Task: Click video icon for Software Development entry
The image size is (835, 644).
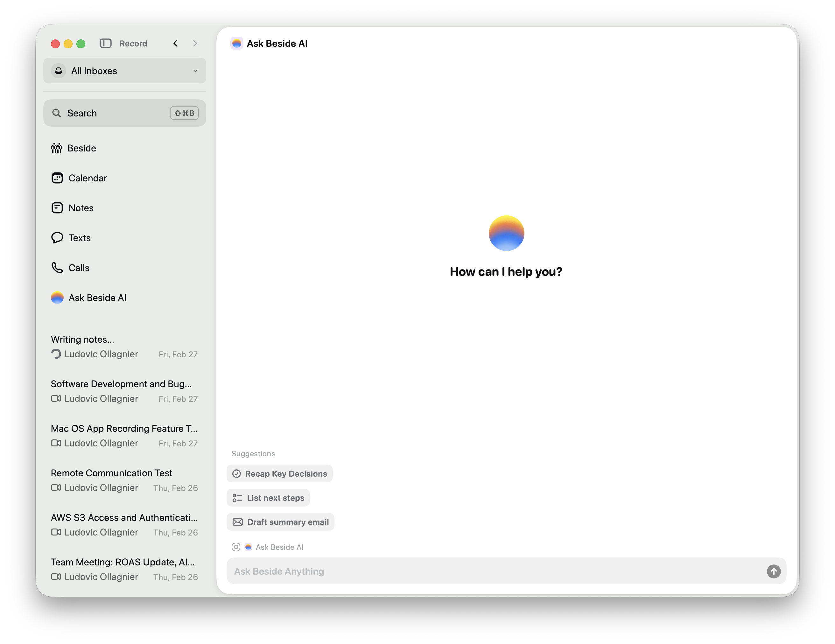Action: [x=56, y=399]
